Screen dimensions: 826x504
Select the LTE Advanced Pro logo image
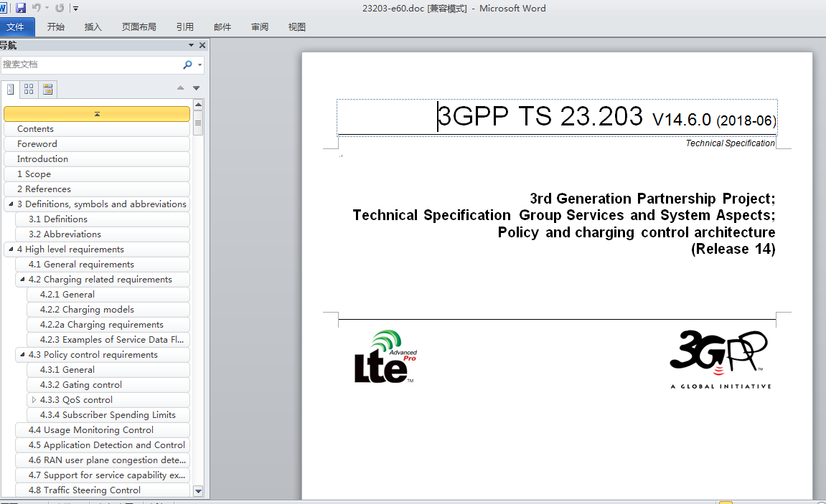pyautogui.click(x=385, y=357)
